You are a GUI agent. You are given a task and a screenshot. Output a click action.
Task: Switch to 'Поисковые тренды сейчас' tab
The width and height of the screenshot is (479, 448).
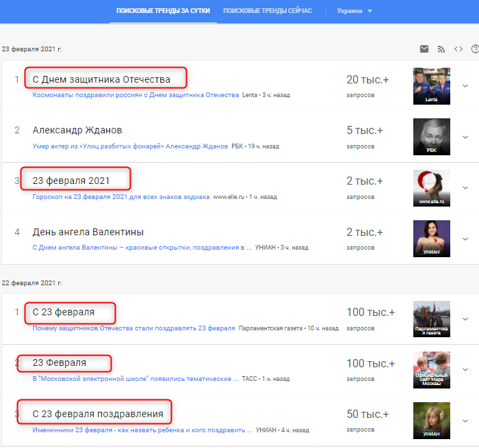coord(267,11)
